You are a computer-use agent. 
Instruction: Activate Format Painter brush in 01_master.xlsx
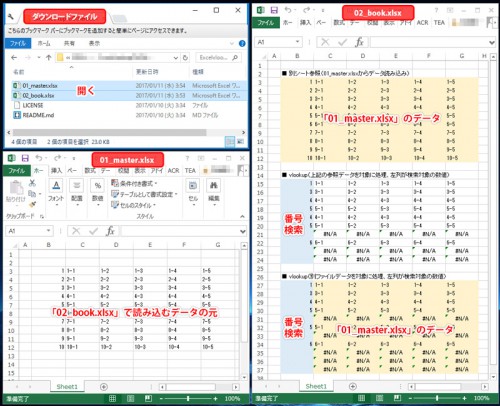click(32, 204)
